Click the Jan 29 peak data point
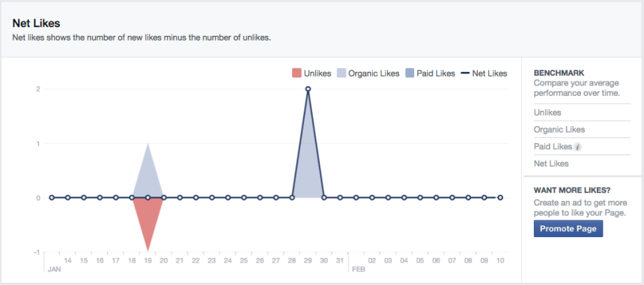The width and height of the screenshot is (644, 285). 308,88
